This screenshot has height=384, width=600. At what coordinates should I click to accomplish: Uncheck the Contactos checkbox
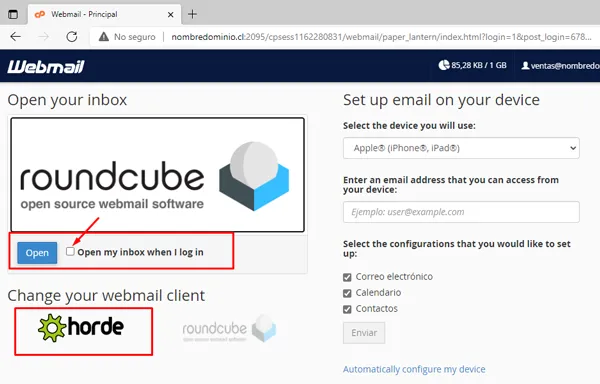tap(347, 309)
